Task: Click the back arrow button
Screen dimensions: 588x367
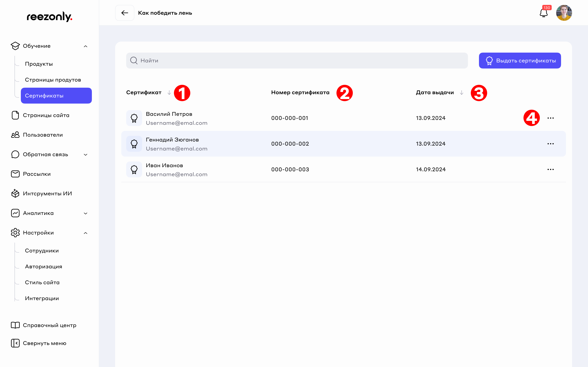Action: [125, 13]
